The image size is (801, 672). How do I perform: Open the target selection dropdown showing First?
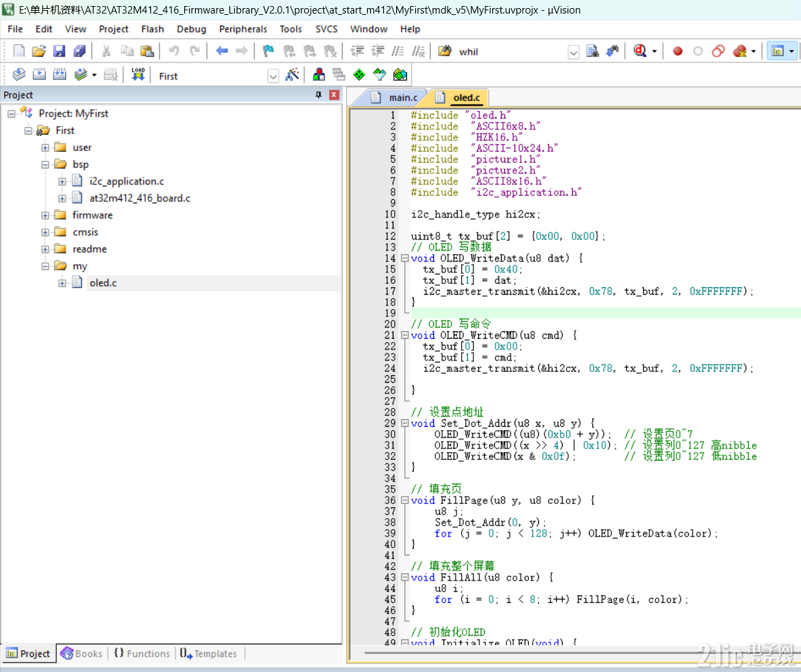(x=273, y=76)
